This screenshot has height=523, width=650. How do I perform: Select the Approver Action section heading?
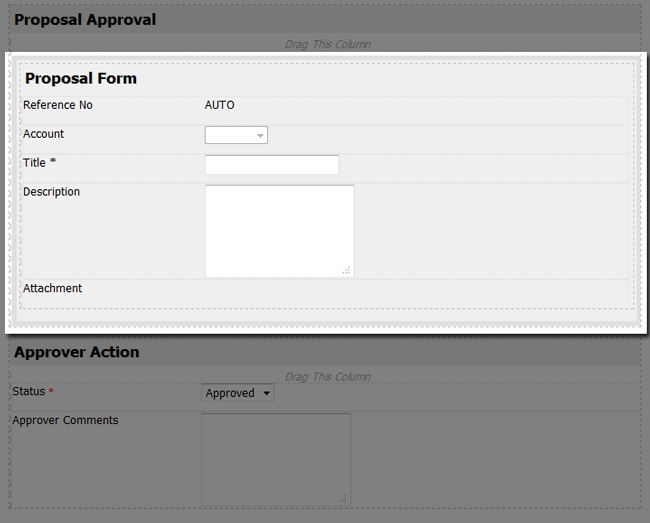tap(77, 352)
